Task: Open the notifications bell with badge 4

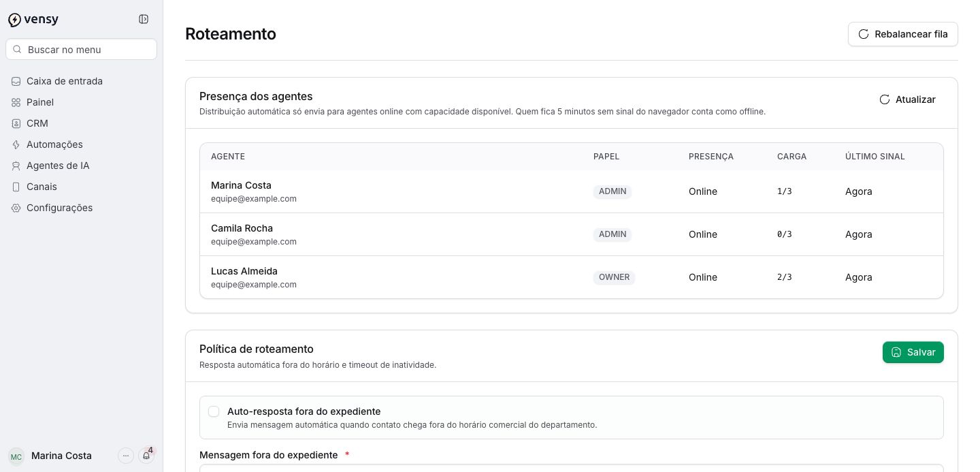Action: tap(146, 456)
